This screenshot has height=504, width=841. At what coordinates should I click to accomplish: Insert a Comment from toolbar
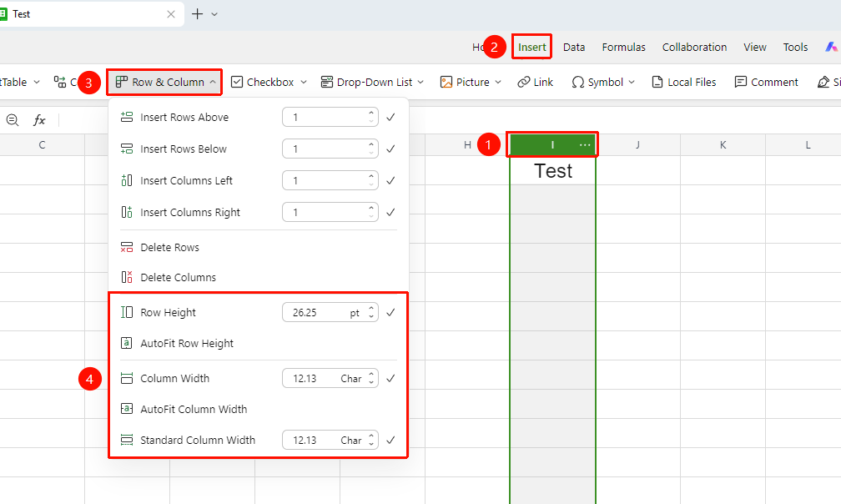767,82
